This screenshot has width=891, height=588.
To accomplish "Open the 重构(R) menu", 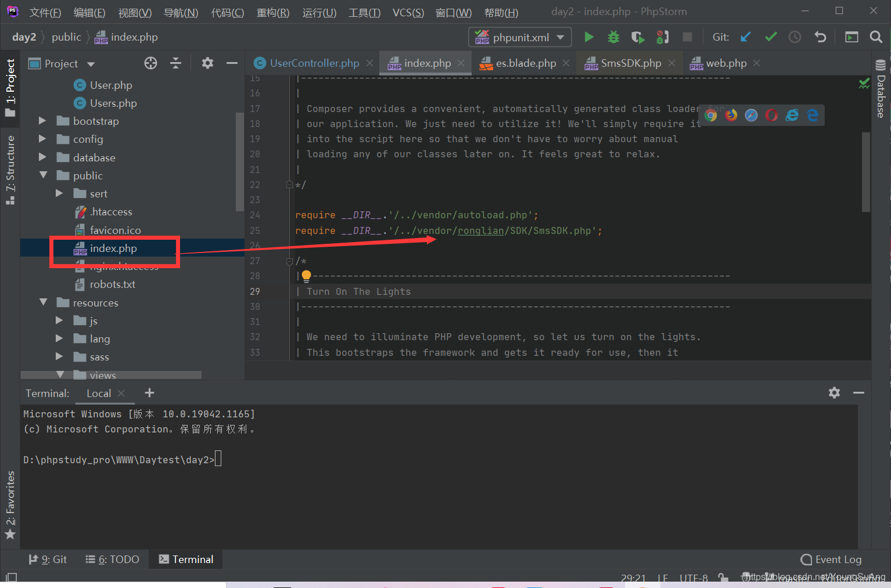I will click(273, 12).
